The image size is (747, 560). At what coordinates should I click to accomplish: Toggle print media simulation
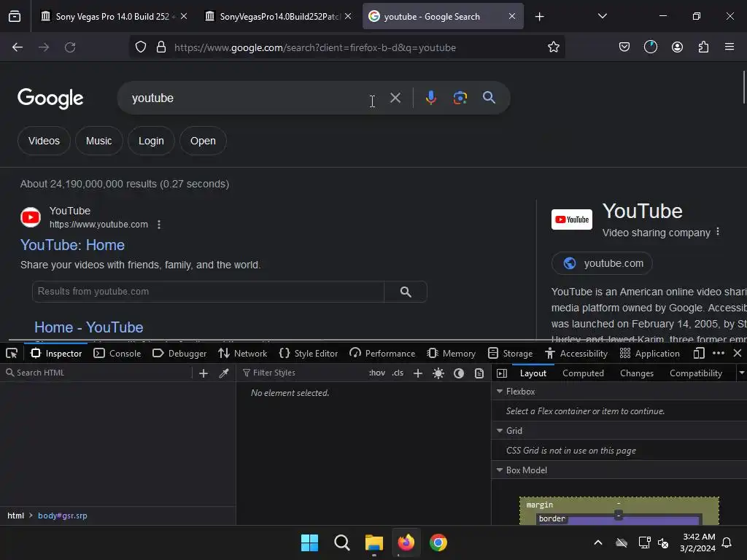point(479,373)
